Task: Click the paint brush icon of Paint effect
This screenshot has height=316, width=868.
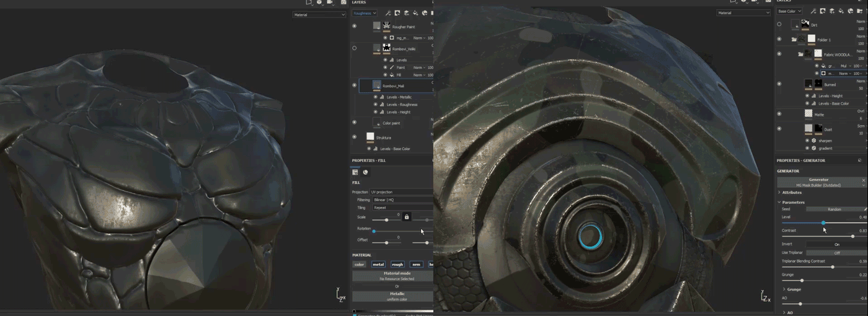Action: coord(392,68)
